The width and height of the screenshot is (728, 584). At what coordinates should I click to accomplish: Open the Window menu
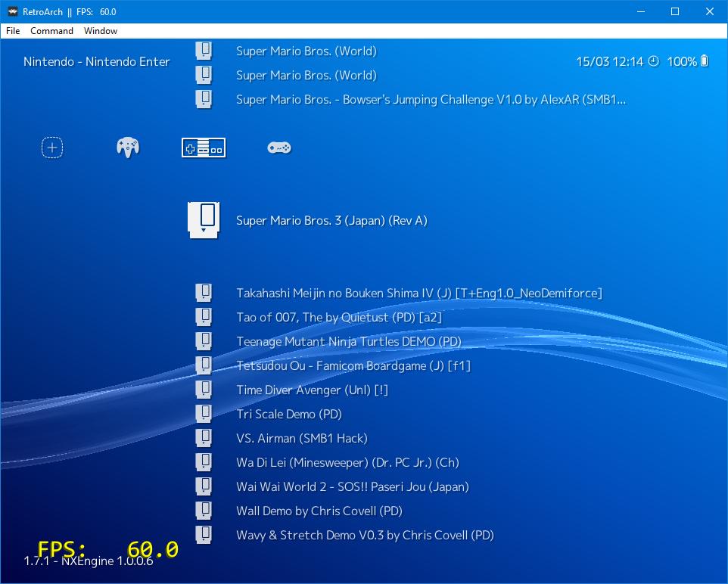point(100,31)
